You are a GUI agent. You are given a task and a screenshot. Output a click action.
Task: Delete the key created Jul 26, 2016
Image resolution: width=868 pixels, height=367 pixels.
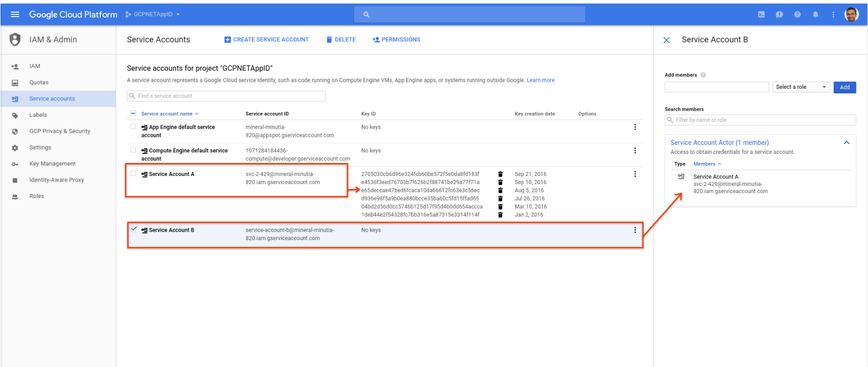tap(500, 199)
